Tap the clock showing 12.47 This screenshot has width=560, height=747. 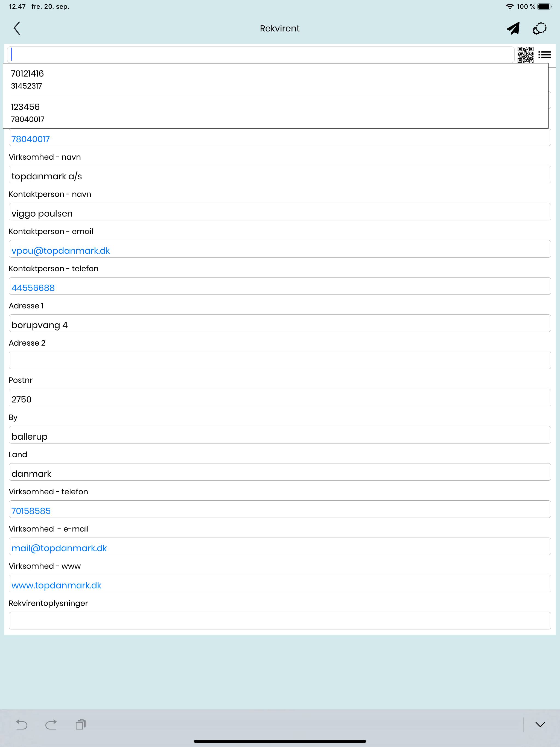tap(17, 6)
